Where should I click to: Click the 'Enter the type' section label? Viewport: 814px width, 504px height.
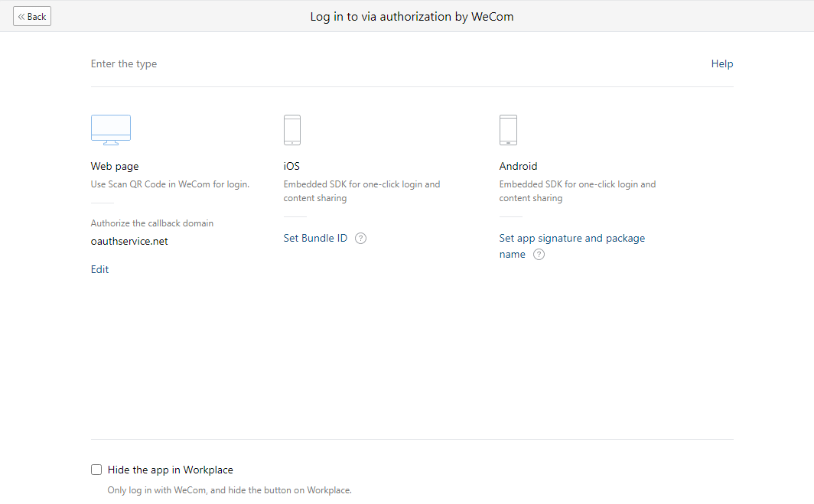[124, 64]
